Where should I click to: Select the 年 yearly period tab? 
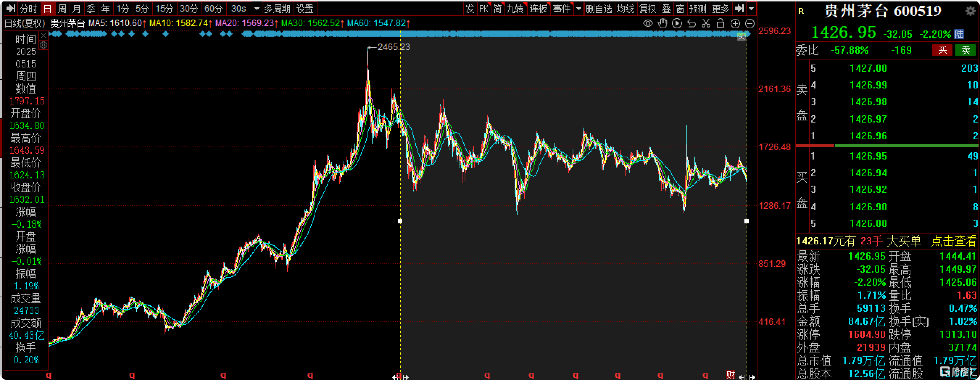pyautogui.click(x=105, y=8)
